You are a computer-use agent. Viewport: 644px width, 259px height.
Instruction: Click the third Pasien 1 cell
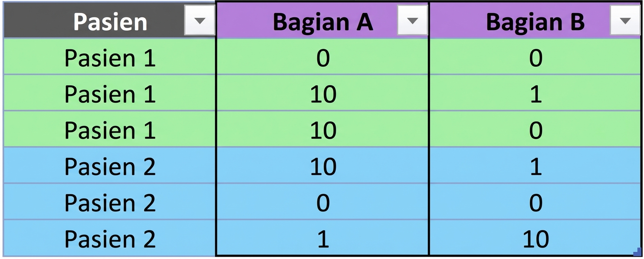click(x=109, y=129)
